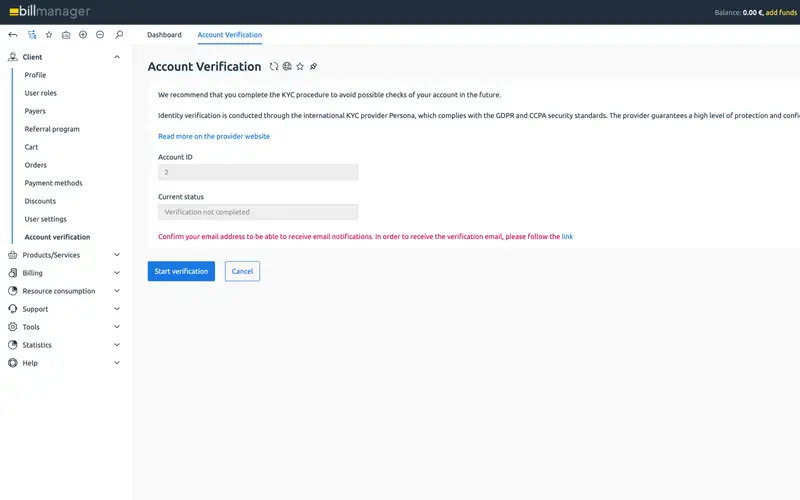Screen dimensions: 800x500
Task: Open Cart in the sidebar
Action: (31, 147)
